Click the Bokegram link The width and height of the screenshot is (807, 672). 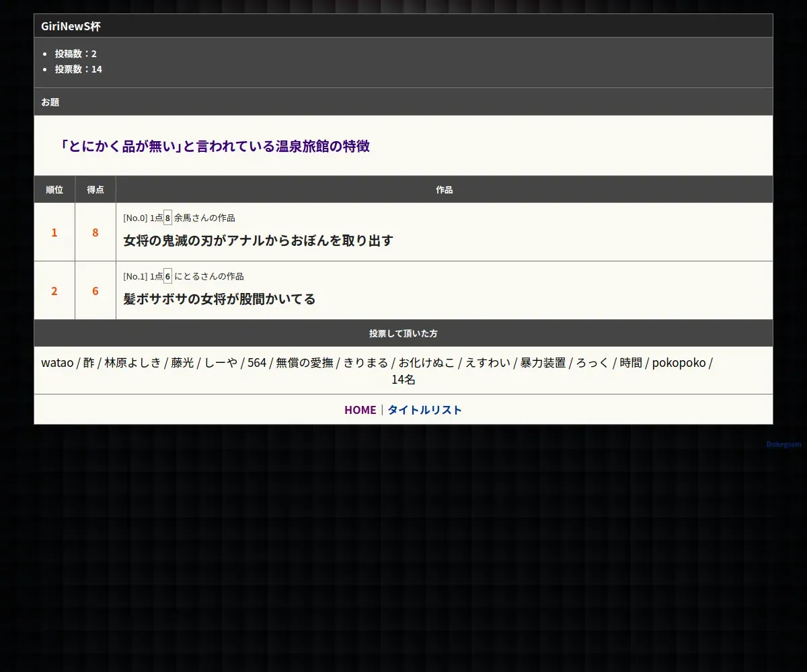[783, 444]
